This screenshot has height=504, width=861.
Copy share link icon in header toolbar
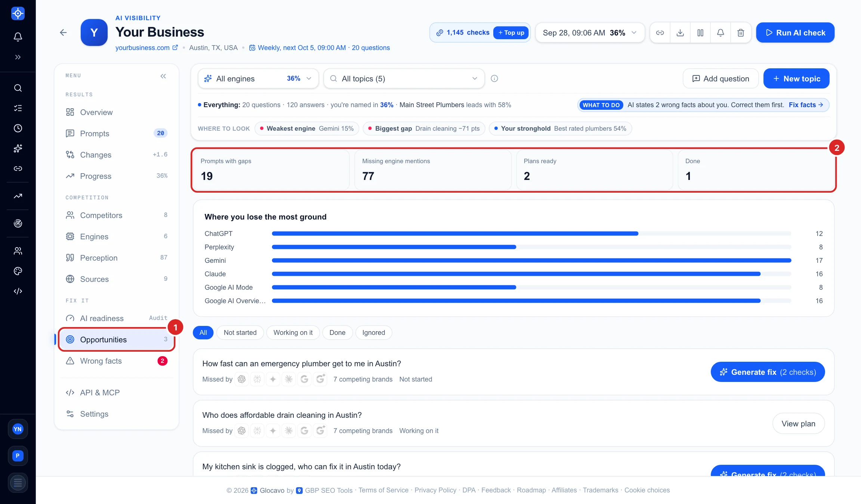pos(660,33)
